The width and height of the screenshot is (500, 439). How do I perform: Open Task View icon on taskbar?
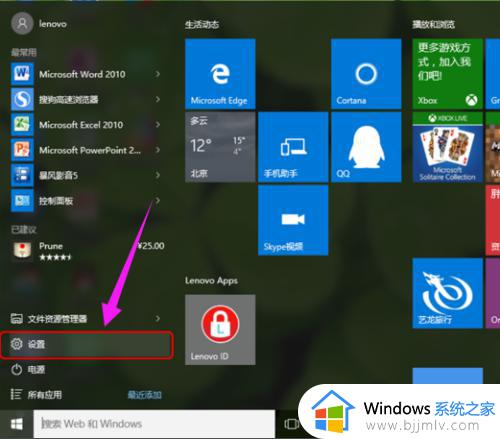coord(291,424)
